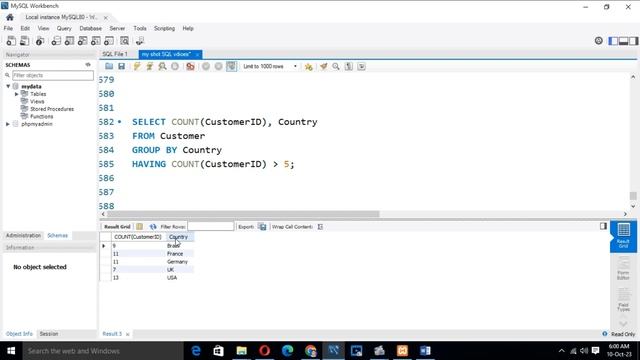Toggle the left sidebar panel
This screenshot has width=640, height=360.
pos(613,41)
